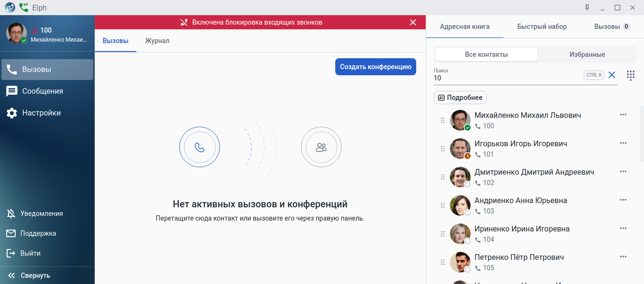Select Все контакты filter
This screenshot has width=644, height=284.
pyautogui.click(x=486, y=54)
